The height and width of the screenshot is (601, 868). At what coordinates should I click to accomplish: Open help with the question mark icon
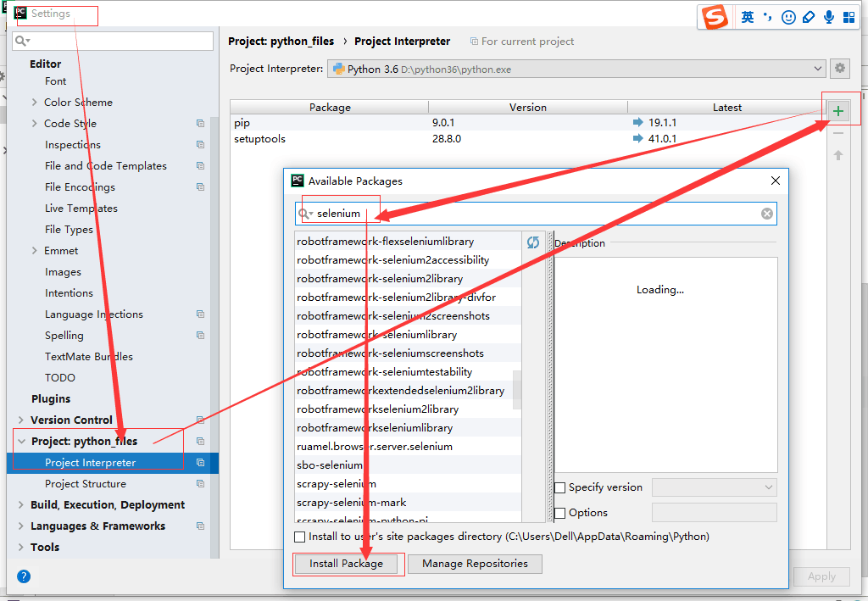pyautogui.click(x=24, y=576)
